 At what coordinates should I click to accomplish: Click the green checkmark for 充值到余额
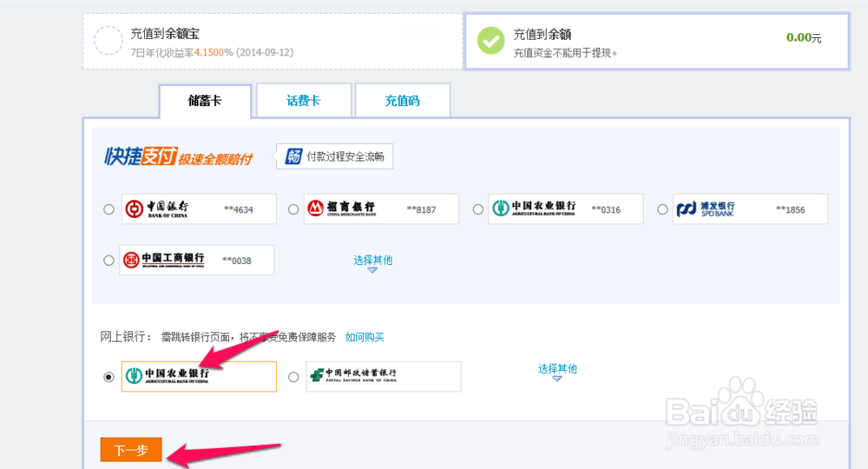pos(491,41)
